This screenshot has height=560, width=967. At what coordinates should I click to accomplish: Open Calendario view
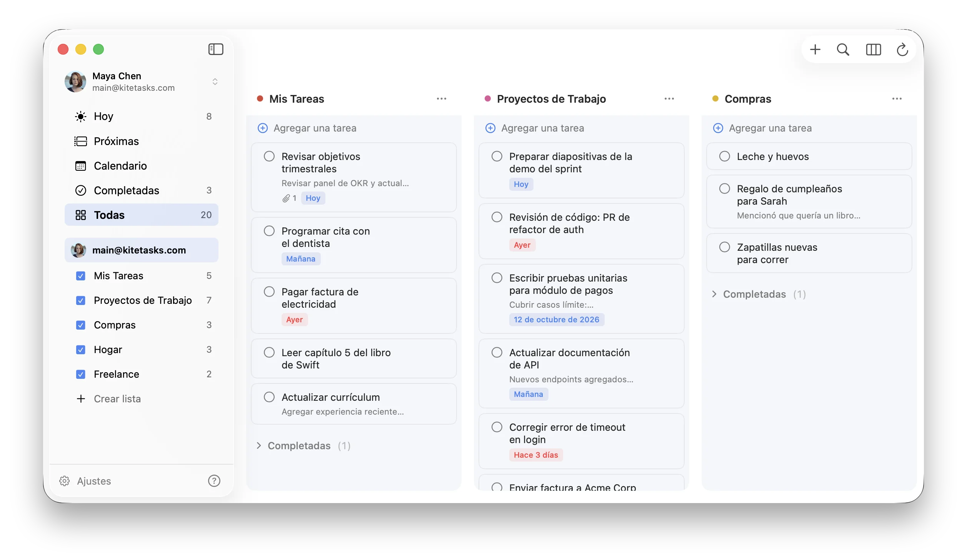pos(142,166)
